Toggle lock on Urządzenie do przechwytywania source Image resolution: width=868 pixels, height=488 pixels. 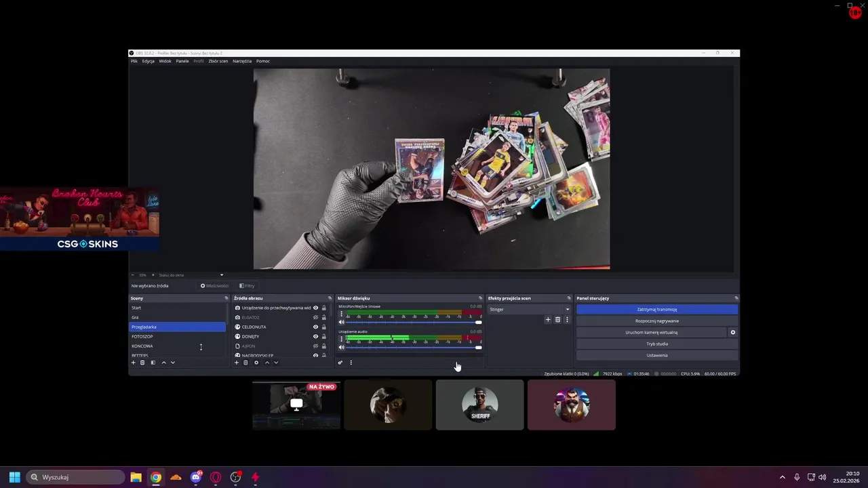click(x=324, y=308)
